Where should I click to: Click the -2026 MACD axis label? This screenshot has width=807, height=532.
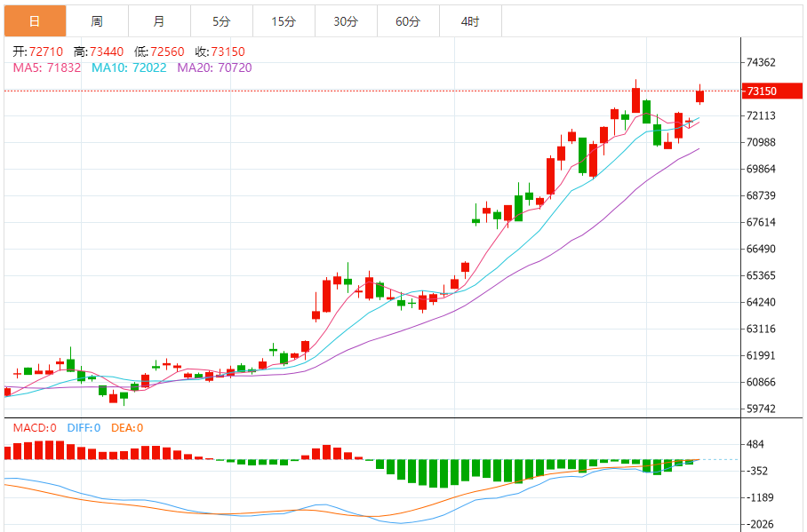760,525
